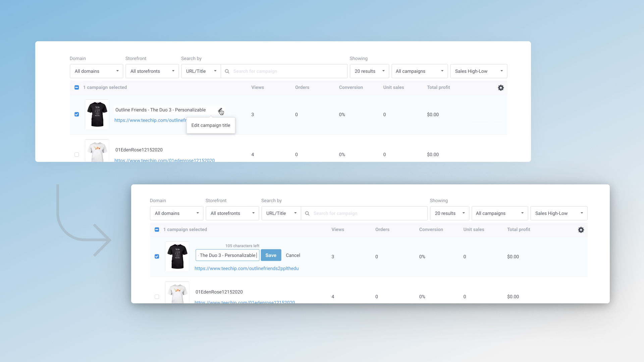Image resolution: width=644 pixels, height=362 pixels.
Task: Click the search magnifier icon lower panel
Action: [x=307, y=214]
